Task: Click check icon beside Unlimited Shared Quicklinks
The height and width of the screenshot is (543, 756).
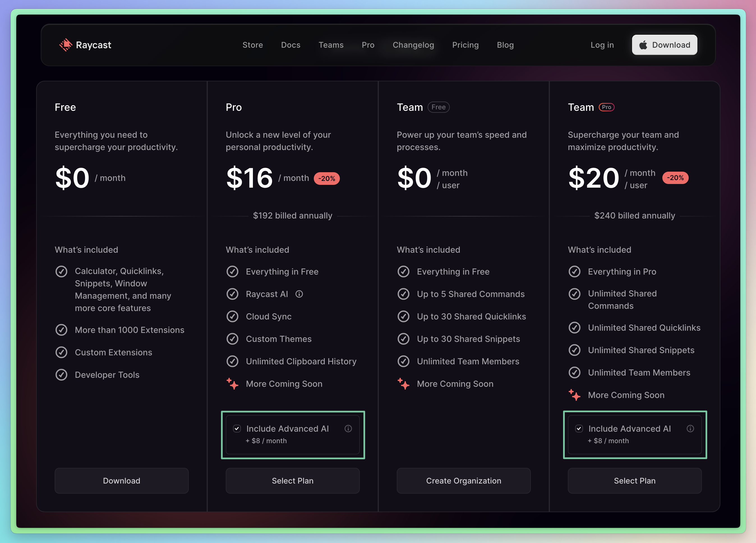Action: [574, 328]
